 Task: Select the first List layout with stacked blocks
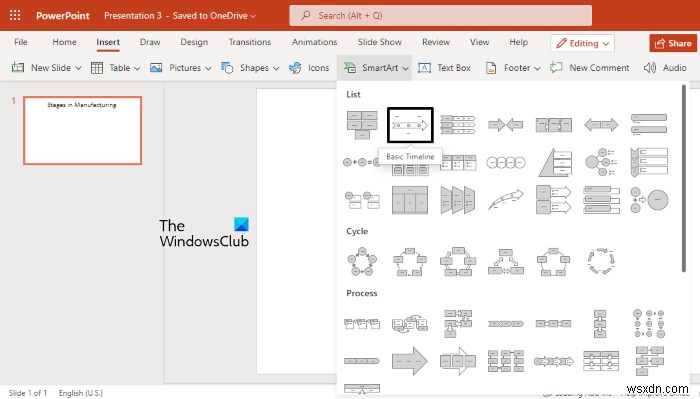pos(362,125)
